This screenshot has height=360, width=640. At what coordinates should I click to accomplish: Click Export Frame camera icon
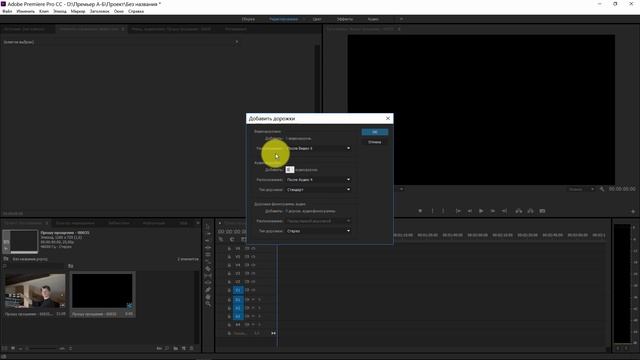[542, 211]
